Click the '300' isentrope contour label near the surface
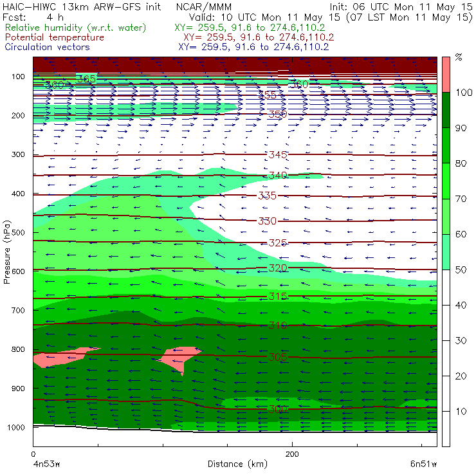Viewport: 476px width, 476px height. (278, 409)
